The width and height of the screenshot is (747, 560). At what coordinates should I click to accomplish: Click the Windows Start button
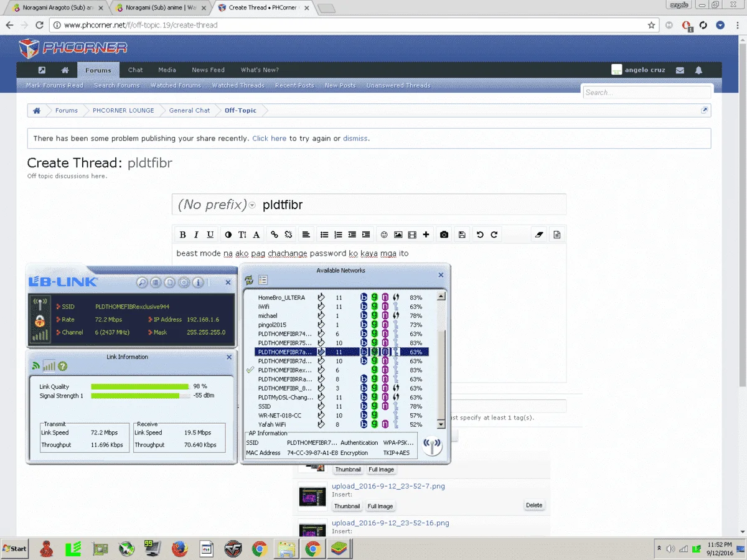coord(15,548)
